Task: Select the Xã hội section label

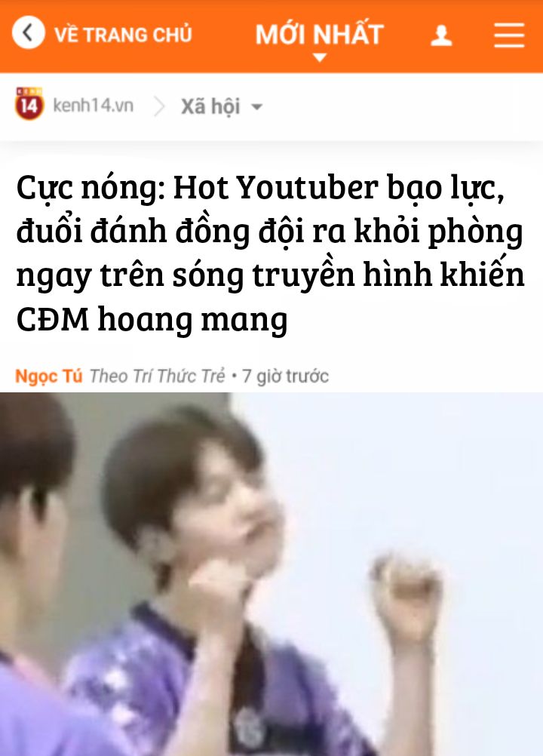Action: [x=210, y=106]
